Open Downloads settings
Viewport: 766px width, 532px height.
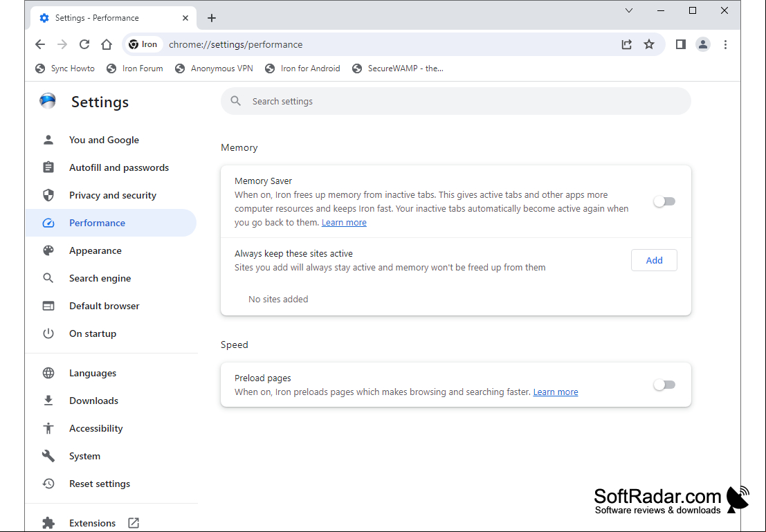pos(111,401)
